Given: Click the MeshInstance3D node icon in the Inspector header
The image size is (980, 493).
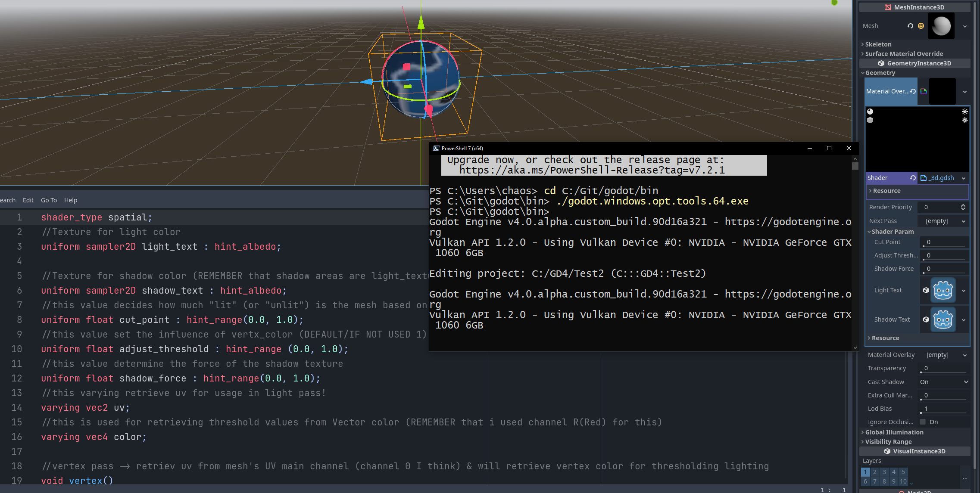Looking at the screenshot, I should pyautogui.click(x=887, y=7).
